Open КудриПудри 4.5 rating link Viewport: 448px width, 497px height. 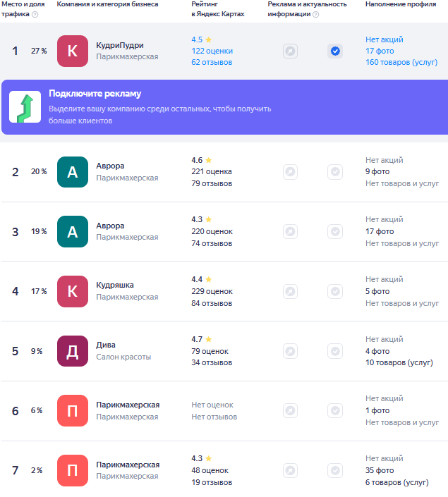click(202, 39)
